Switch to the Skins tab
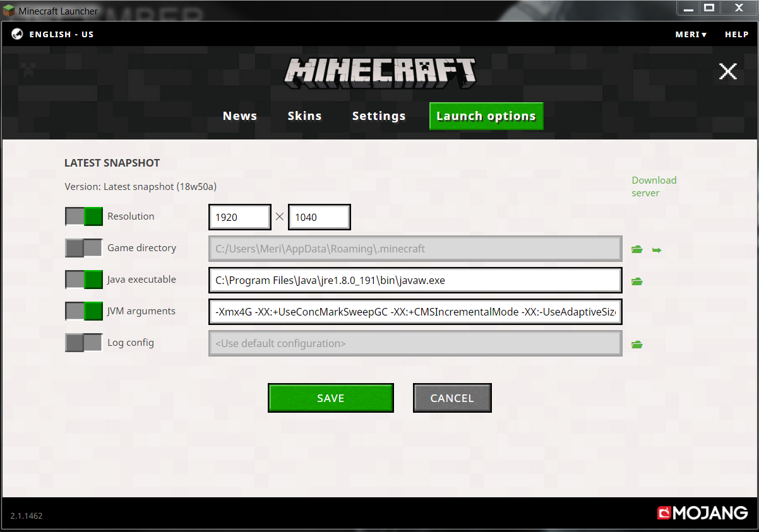759x532 pixels. click(x=304, y=116)
